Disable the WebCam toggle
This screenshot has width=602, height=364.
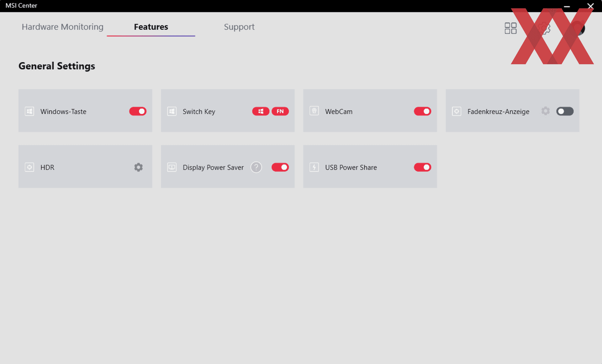tap(422, 111)
